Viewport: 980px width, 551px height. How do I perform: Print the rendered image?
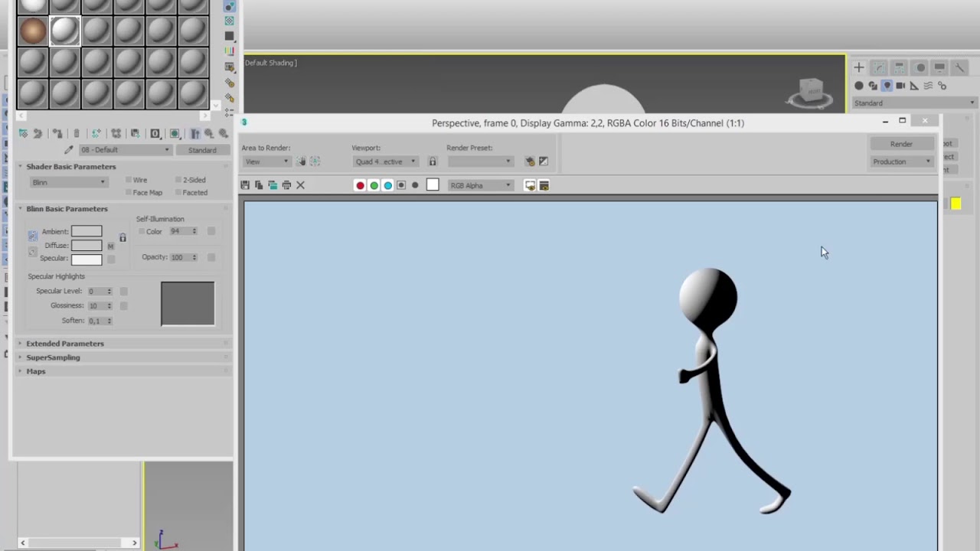pos(286,185)
